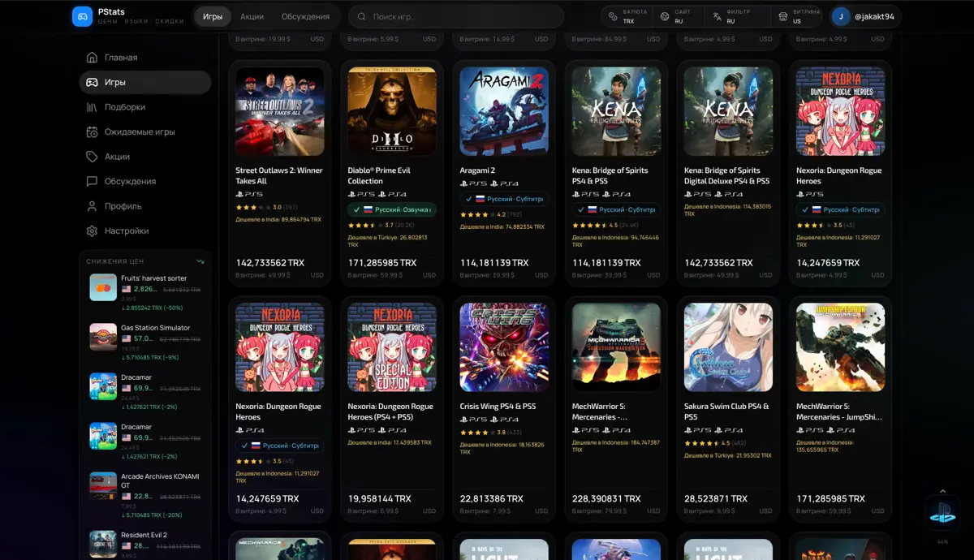Click Diablo's Русский Озвучка language badge
This screenshot has width=974, height=560.
pos(392,209)
